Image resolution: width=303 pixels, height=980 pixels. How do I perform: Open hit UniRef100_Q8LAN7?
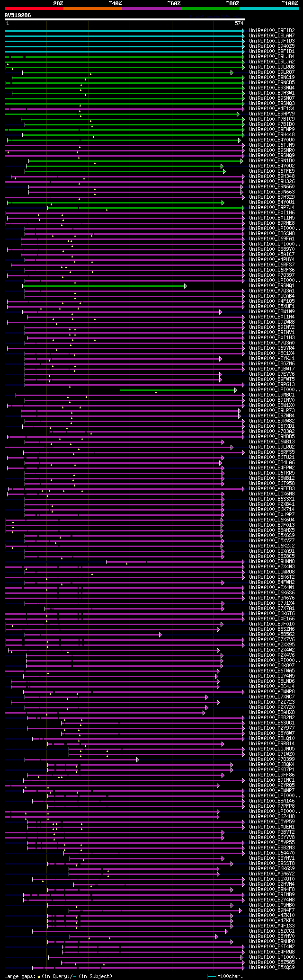pyautogui.click(x=272, y=36)
